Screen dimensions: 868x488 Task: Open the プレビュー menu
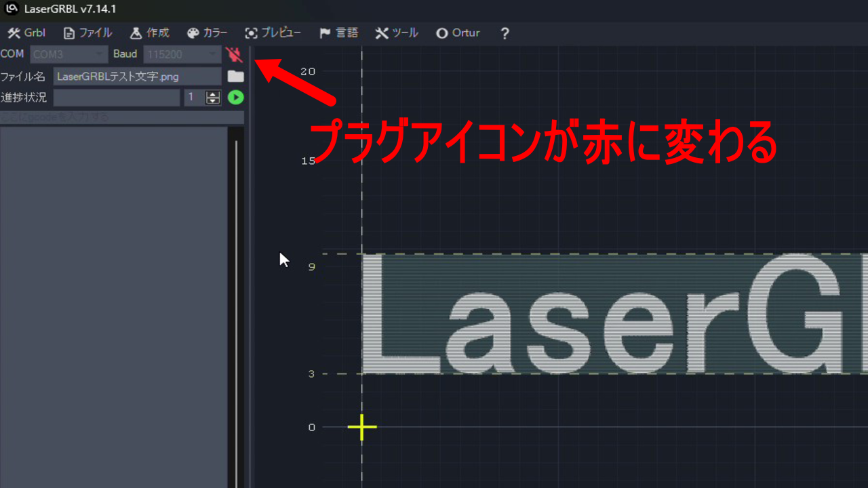click(x=273, y=33)
